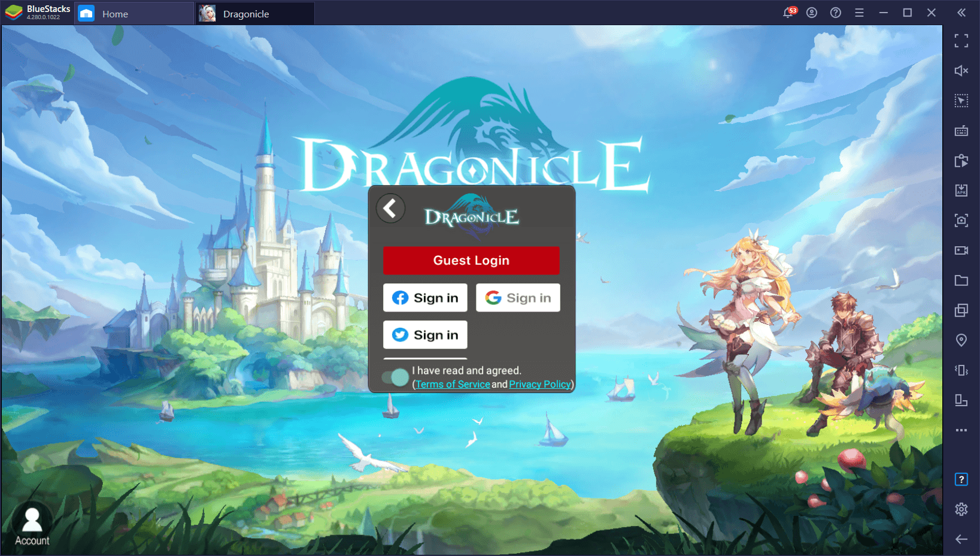Maximize the BlueStacks window
This screenshot has width=980, height=556.
coord(908,13)
